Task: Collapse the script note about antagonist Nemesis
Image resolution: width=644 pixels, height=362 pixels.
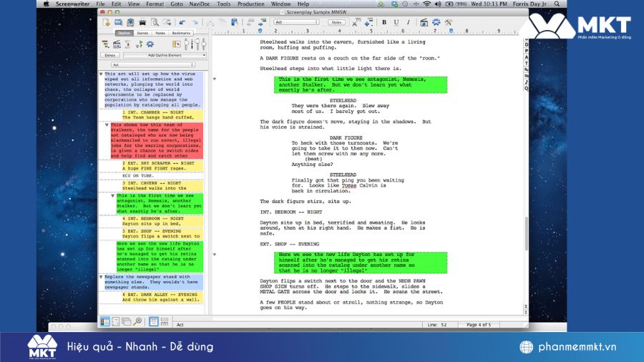Action: pos(215,79)
